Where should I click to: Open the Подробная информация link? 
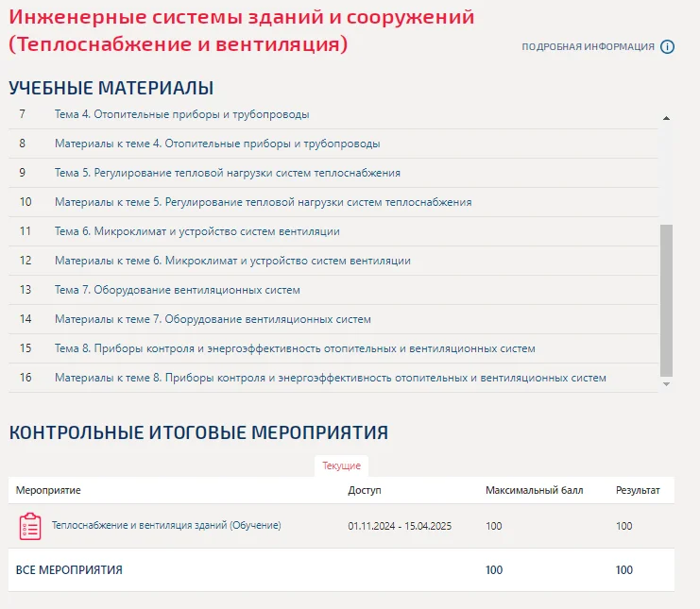click(588, 46)
